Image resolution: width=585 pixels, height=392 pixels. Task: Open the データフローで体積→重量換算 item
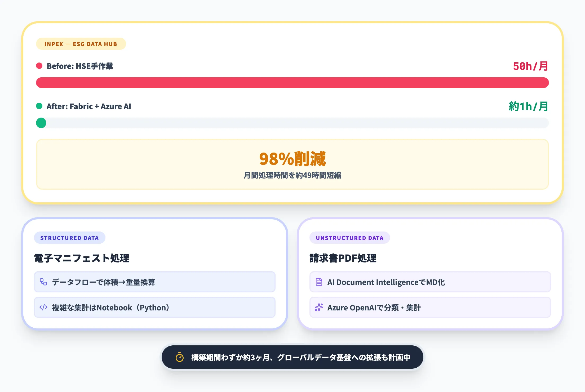[155, 282]
